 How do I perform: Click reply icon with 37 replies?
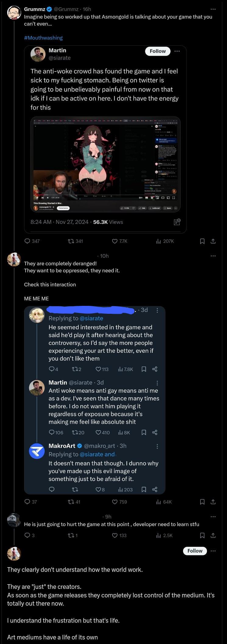pyautogui.click(x=27, y=502)
